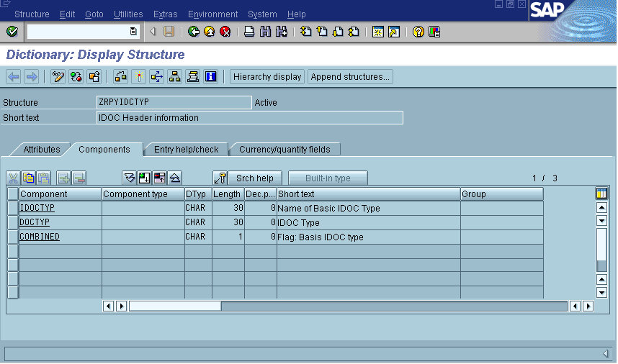Switch to the Entry help/check tab

click(186, 150)
